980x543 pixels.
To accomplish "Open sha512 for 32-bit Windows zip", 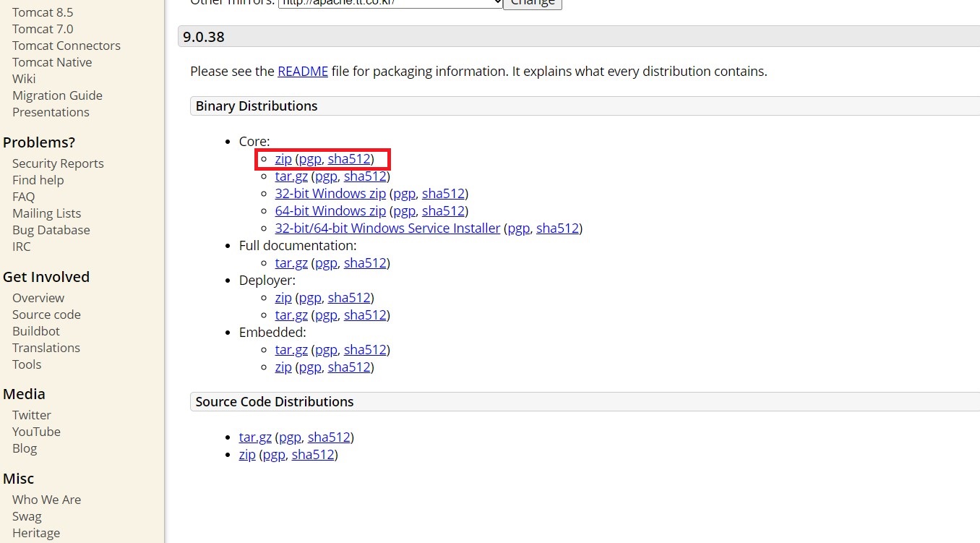I will click(443, 194).
